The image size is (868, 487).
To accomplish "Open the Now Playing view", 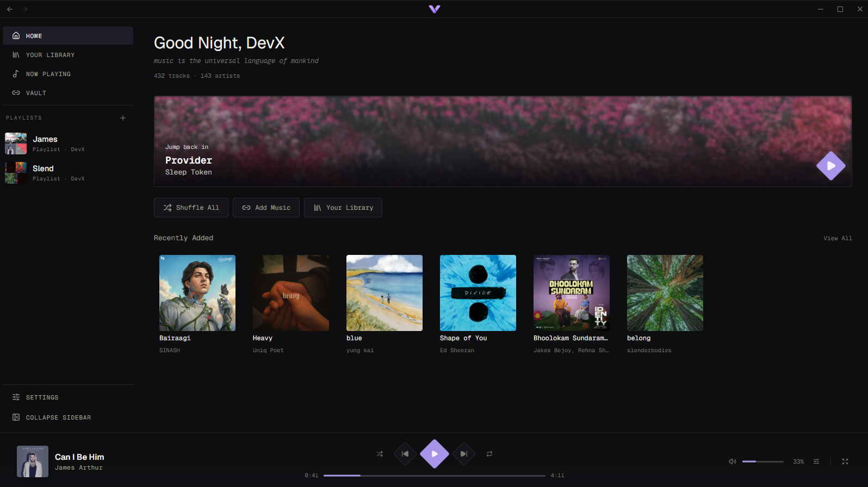I will click(68, 74).
